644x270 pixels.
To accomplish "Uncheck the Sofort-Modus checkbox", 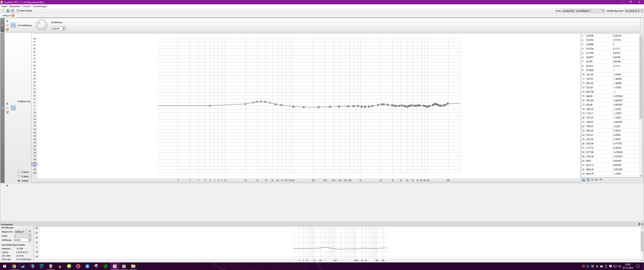I will [18, 11].
